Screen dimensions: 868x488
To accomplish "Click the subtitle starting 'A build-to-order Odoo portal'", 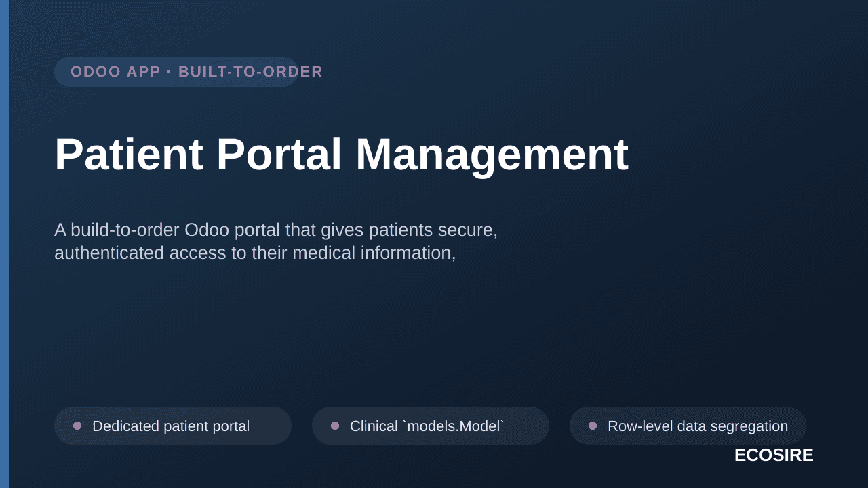I will pos(276,241).
